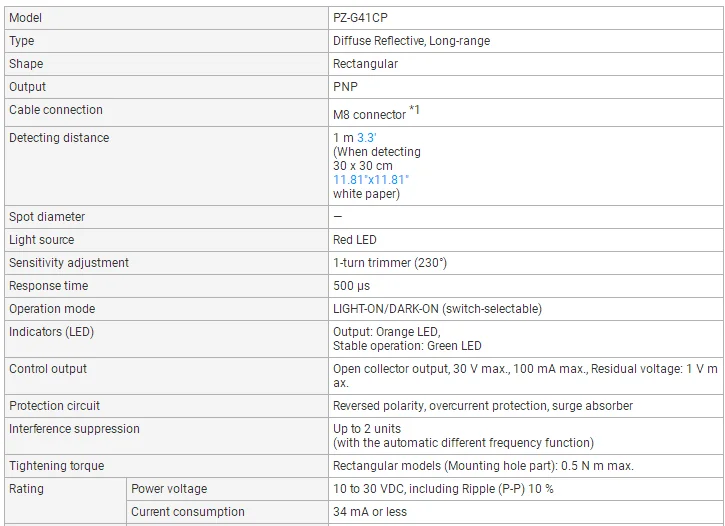Click '1-turn trimmer (230°)' value
This screenshot has width=725, height=526.
[390, 263]
